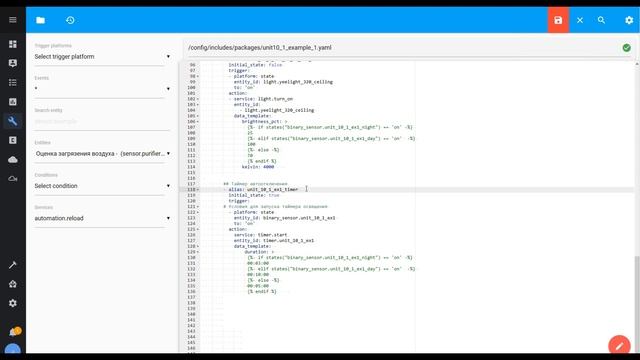
Task: Click the '00:10:00' value on line 133
Action: (x=258, y=275)
